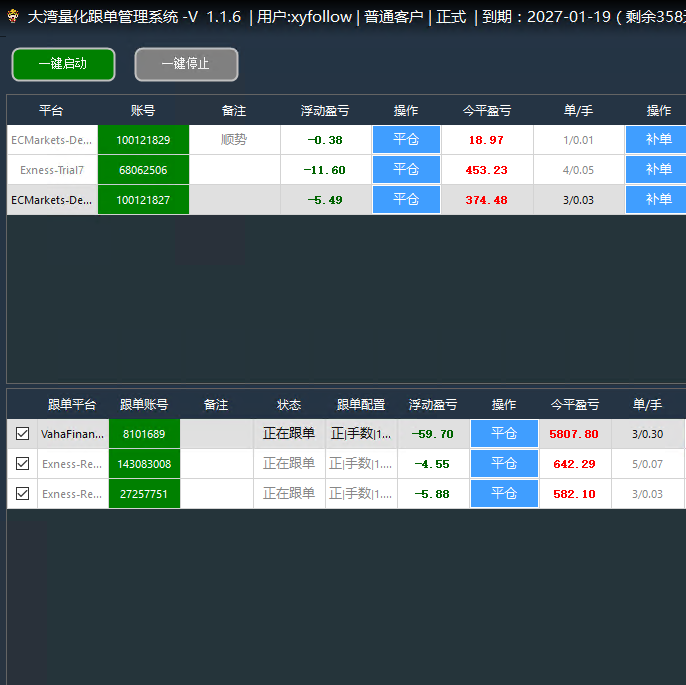The width and height of the screenshot is (686, 685).
Task: Click 正在跟单 status for account 143083008
Action: point(289,463)
